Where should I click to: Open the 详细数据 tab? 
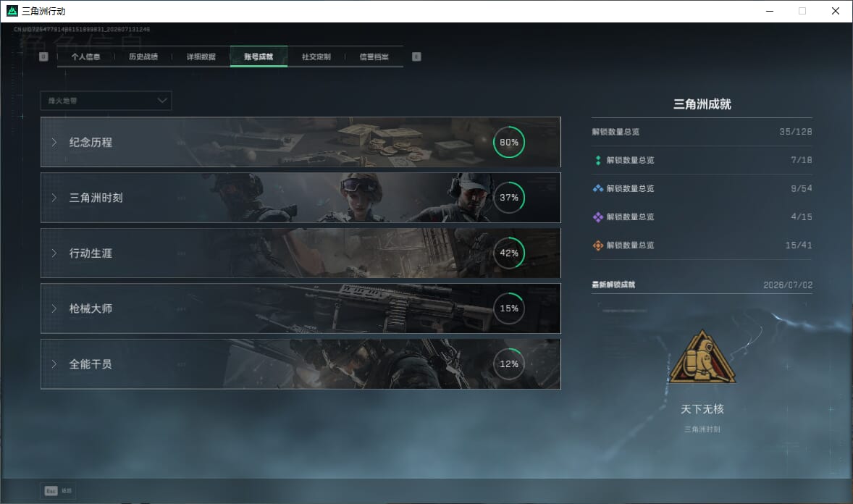[x=201, y=56]
